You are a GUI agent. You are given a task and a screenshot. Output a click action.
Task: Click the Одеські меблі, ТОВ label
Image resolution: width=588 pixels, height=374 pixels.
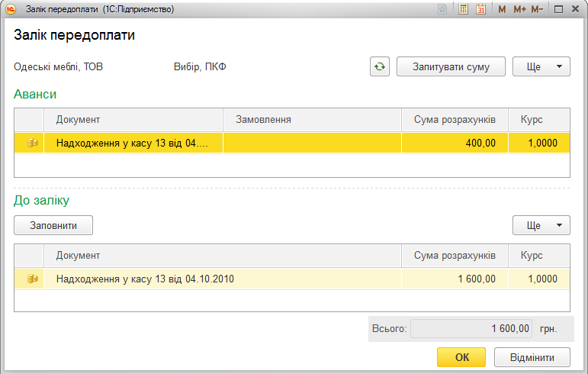[58, 66]
